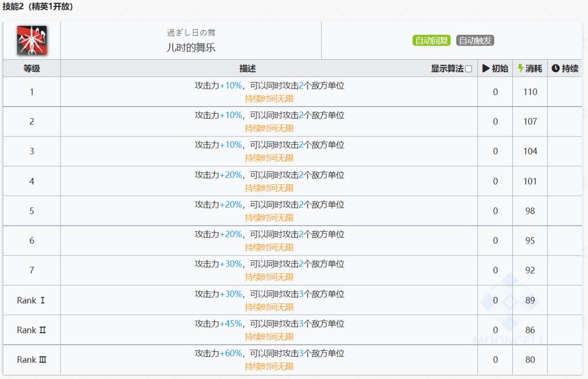This screenshot has height=379, width=588.
Task: Click the level 7 row number
Action: (x=32, y=270)
